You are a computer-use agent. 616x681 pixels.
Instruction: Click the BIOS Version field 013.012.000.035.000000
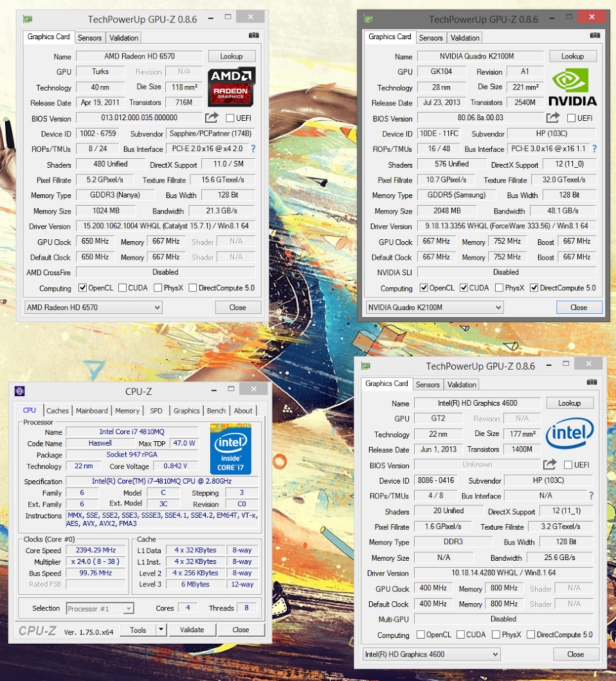tap(139, 118)
